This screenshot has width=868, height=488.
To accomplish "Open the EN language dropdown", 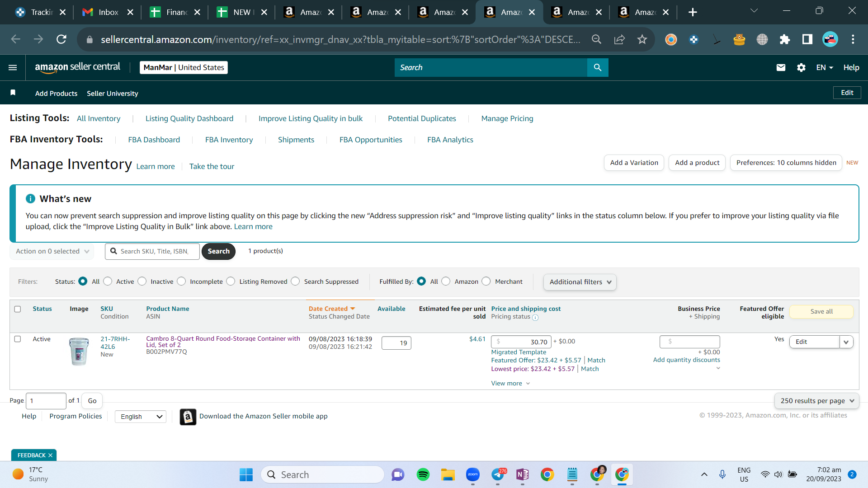I will [825, 67].
